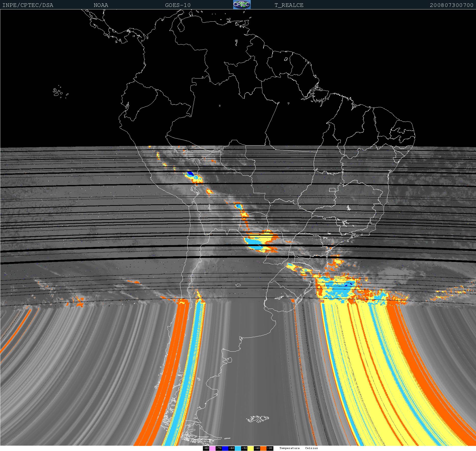The width and height of the screenshot is (476, 451).
Task: Click the yellow legend color swatch
Action: click(x=250, y=448)
